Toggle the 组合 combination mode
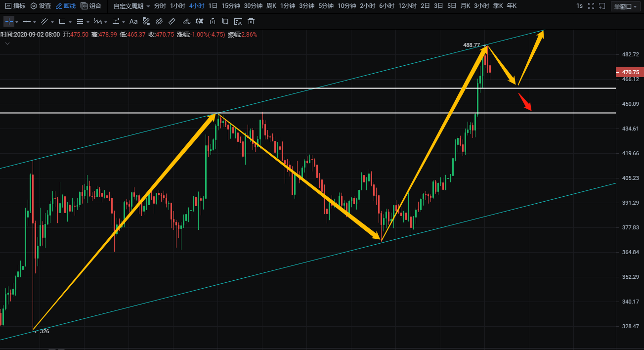The image size is (644, 350). 91,6
